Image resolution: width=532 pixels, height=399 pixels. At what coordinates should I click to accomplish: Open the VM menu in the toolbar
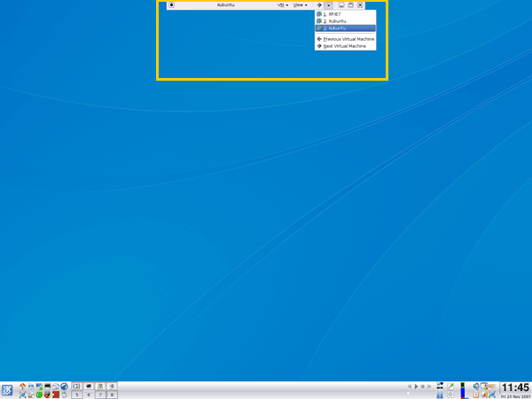(283, 5)
